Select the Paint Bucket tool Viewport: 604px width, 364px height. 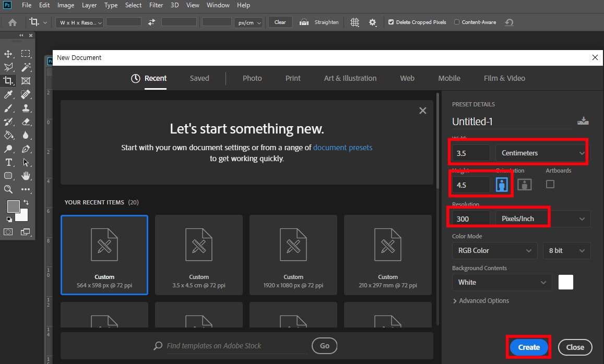pos(8,135)
